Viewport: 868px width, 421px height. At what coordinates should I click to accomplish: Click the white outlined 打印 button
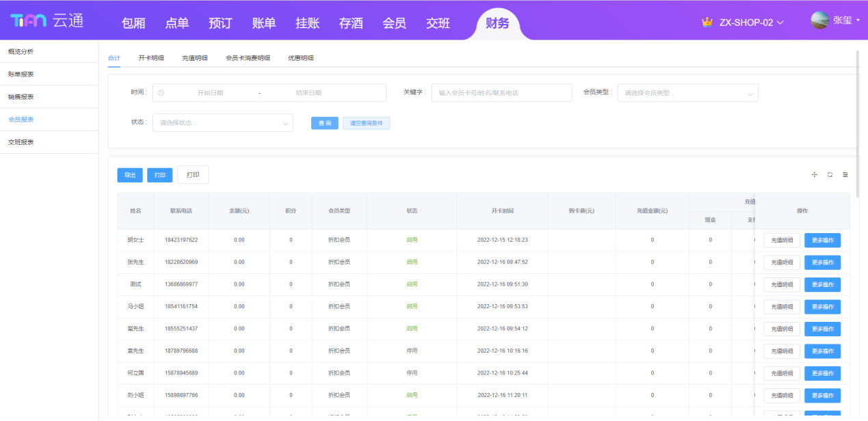point(193,175)
